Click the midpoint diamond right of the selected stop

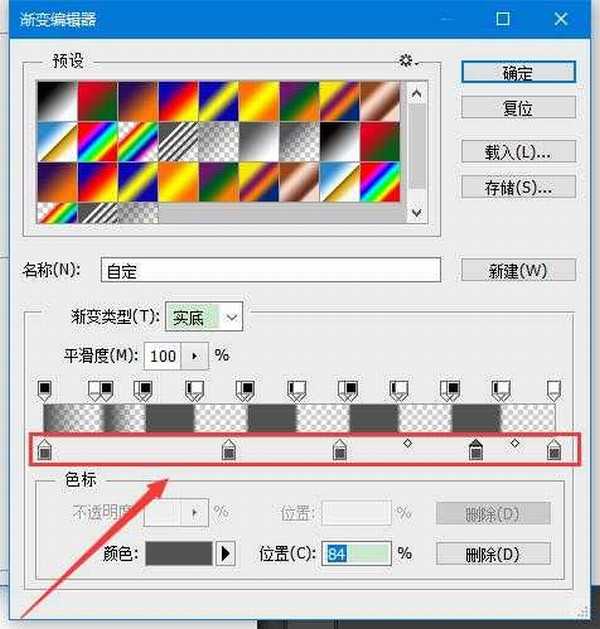515,442
